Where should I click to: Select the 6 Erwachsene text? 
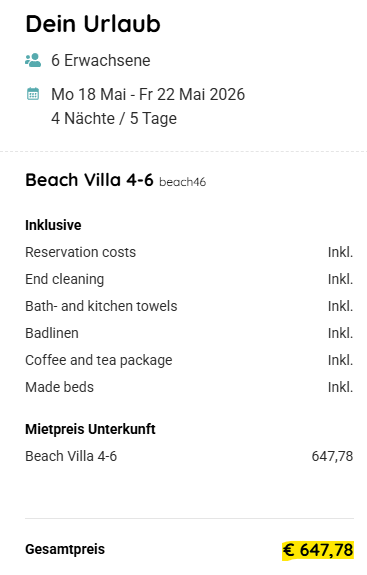point(101,61)
